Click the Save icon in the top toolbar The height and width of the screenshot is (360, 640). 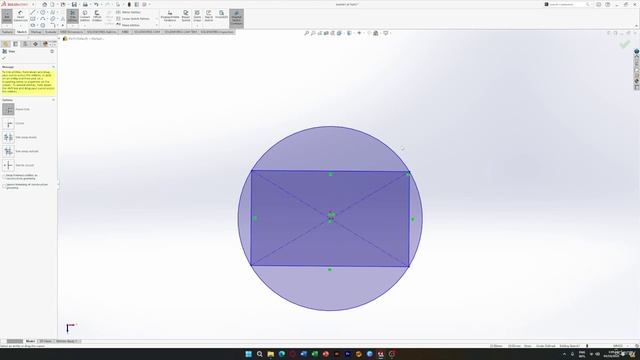74,4
